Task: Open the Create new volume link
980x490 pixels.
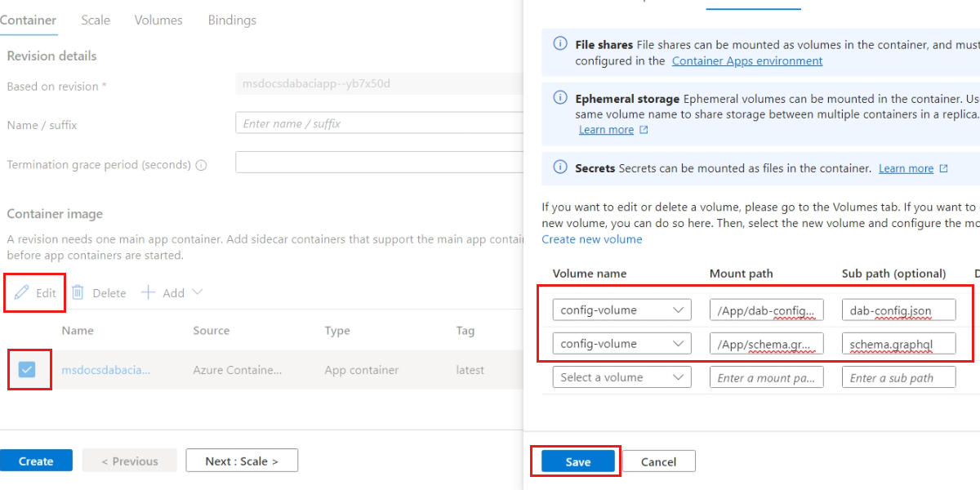Action: [592, 238]
